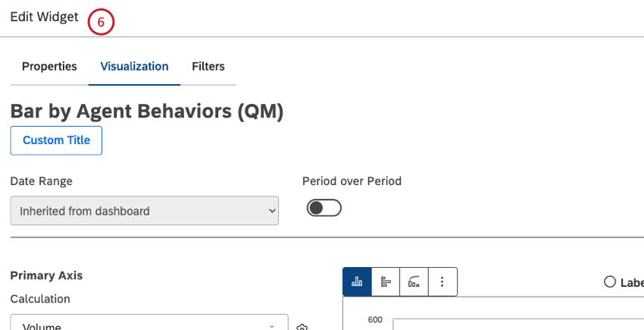Open more chart types kebab menu
644x330 pixels.
point(443,281)
